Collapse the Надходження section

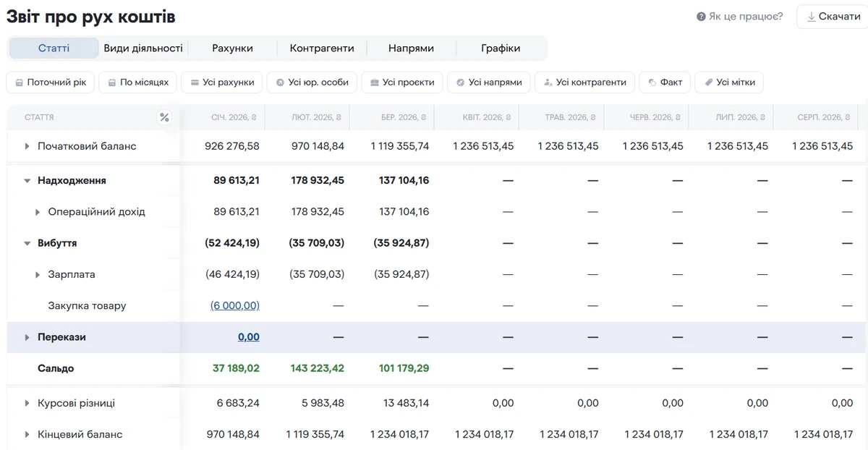click(x=27, y=181)
